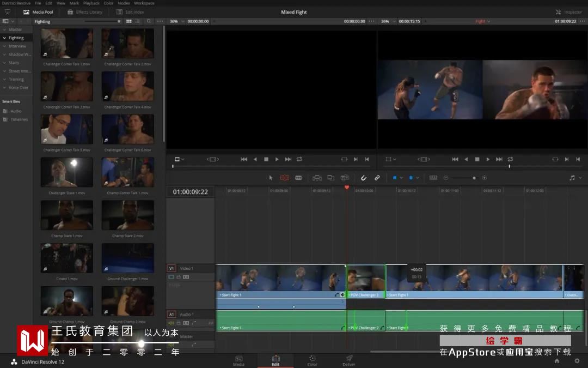Expand the Interview bin
Viewport: 588px width, 368px height.
coord(4,46)
